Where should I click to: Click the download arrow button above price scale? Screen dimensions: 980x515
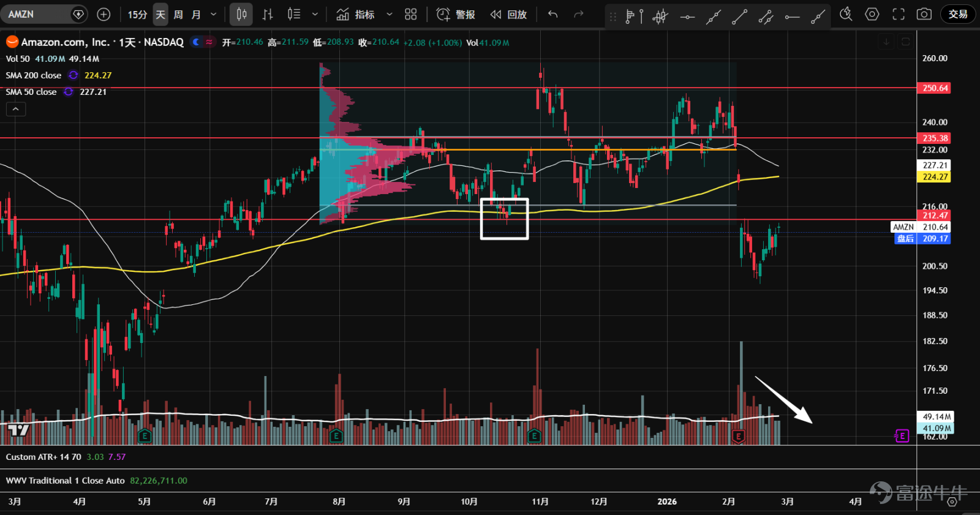coord(886,42)
